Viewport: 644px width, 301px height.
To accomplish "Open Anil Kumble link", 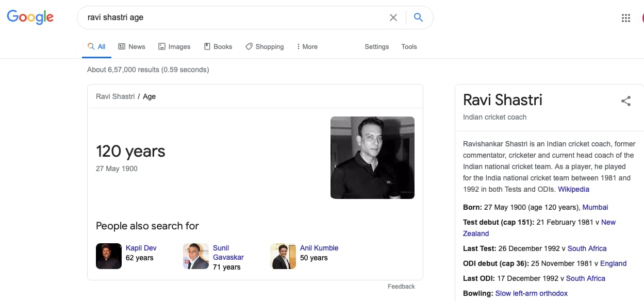I will [x=319, y=248].
